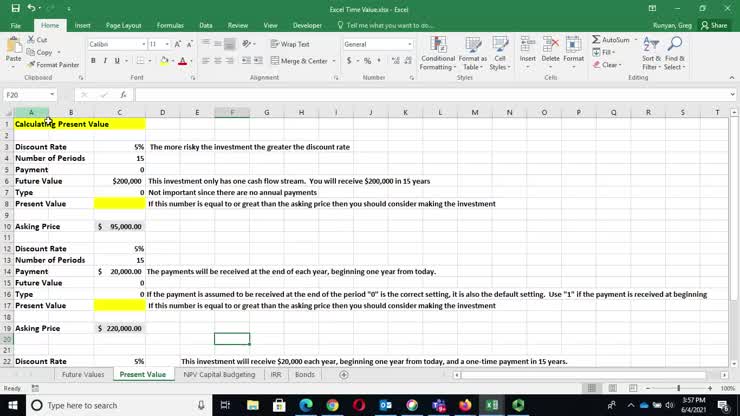Click the orientation text angle icon

click(246, 44)
